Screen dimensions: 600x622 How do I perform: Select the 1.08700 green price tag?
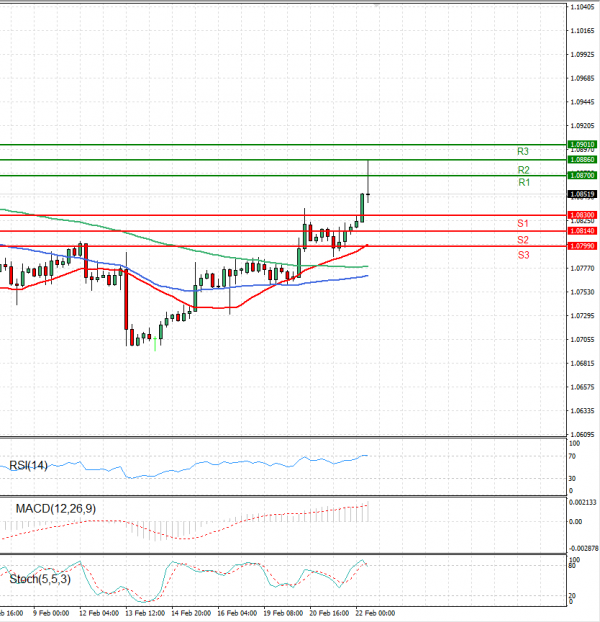coord(582,175)
